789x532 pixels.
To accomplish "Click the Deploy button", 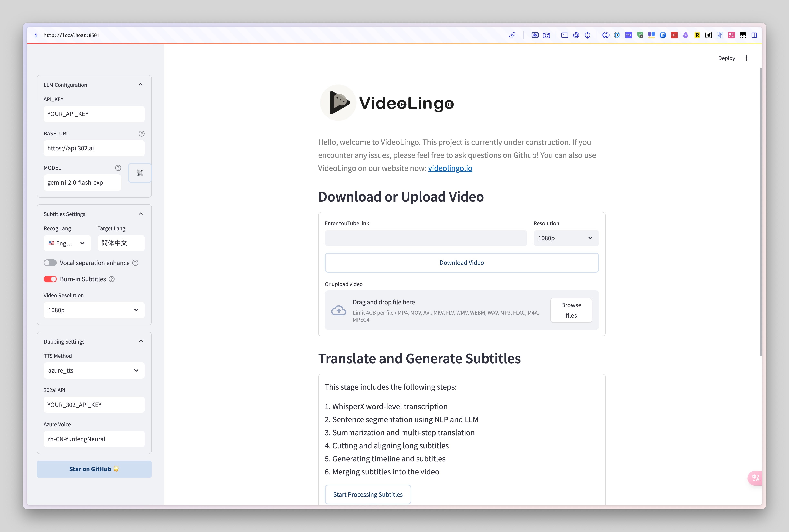I will (727, 58).
